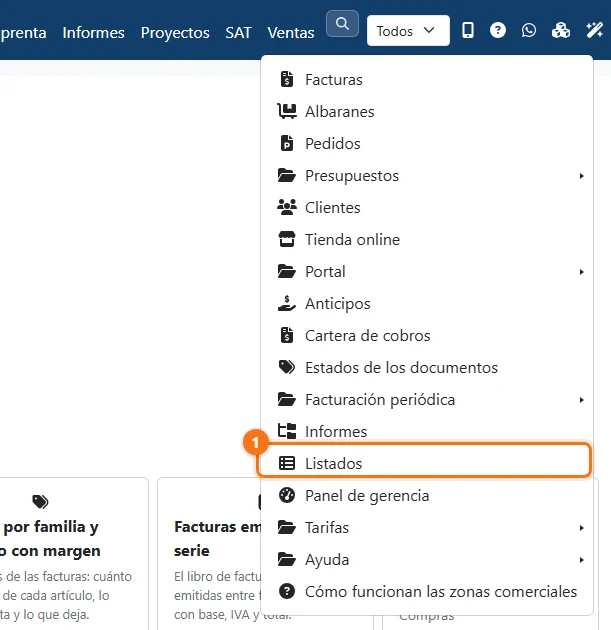Open the 'por familia y con margen' report card
The image size is (611, 630).
(x=74, y=554)
